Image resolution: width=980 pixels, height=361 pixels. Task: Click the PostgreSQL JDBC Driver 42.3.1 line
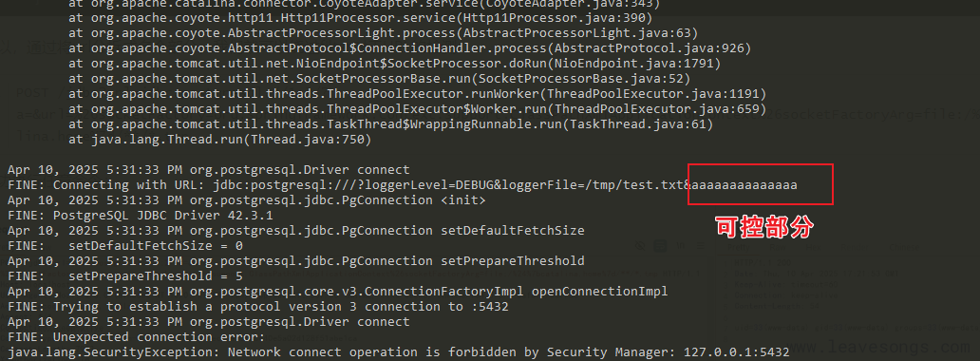(x=141, y=216)
